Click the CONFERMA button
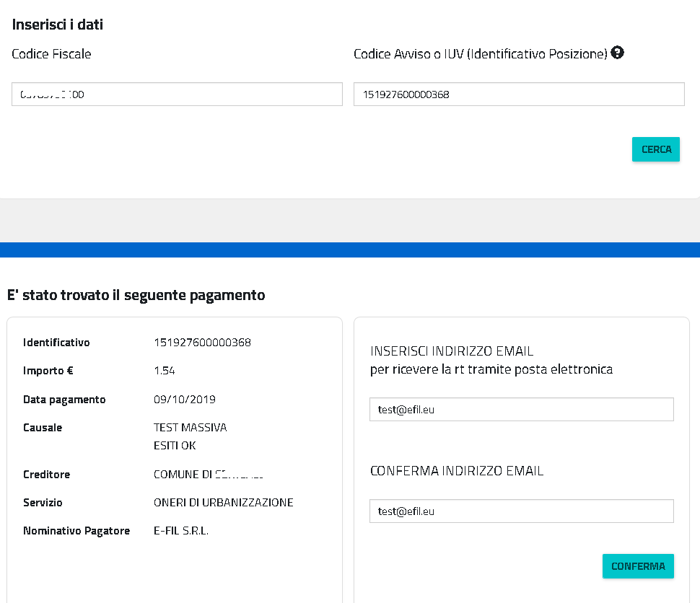Image resolution: width=700 pixels, height=603 pixels. (x=638, y=566)
